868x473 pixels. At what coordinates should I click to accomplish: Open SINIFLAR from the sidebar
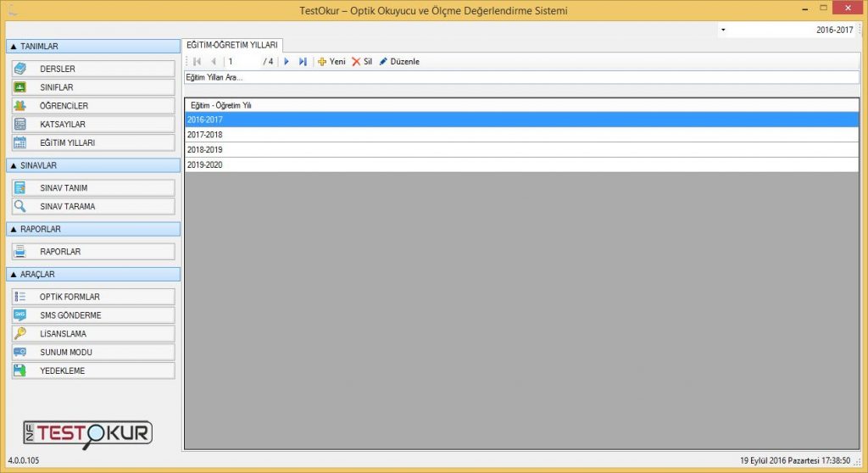click(x=93, y=87)
